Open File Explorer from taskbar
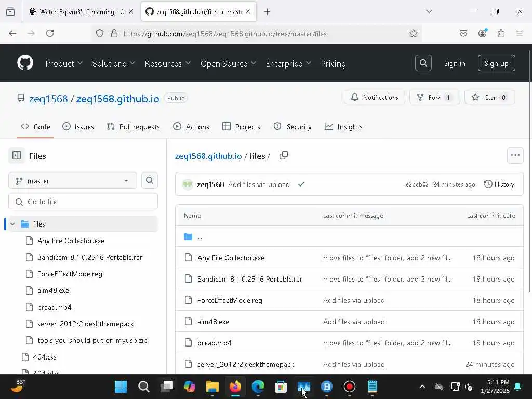The image size is (532, 399). (212, 387)
